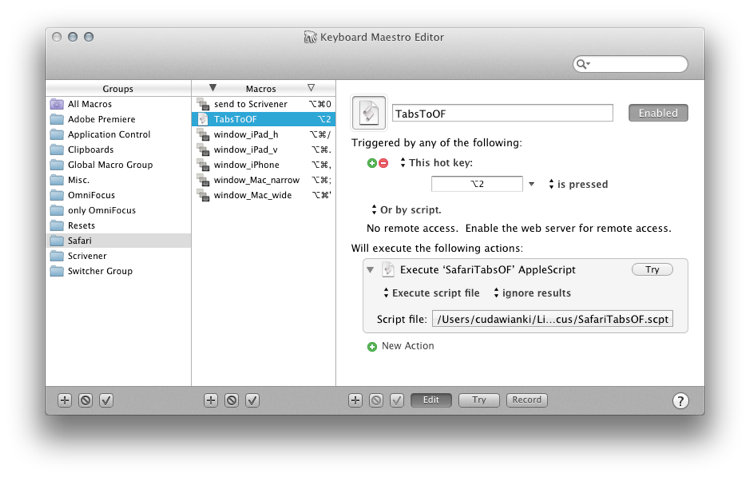This screenshot has width=750, height=478.
Task: Click the large macro icon well
Action: (x=369, y=113)
